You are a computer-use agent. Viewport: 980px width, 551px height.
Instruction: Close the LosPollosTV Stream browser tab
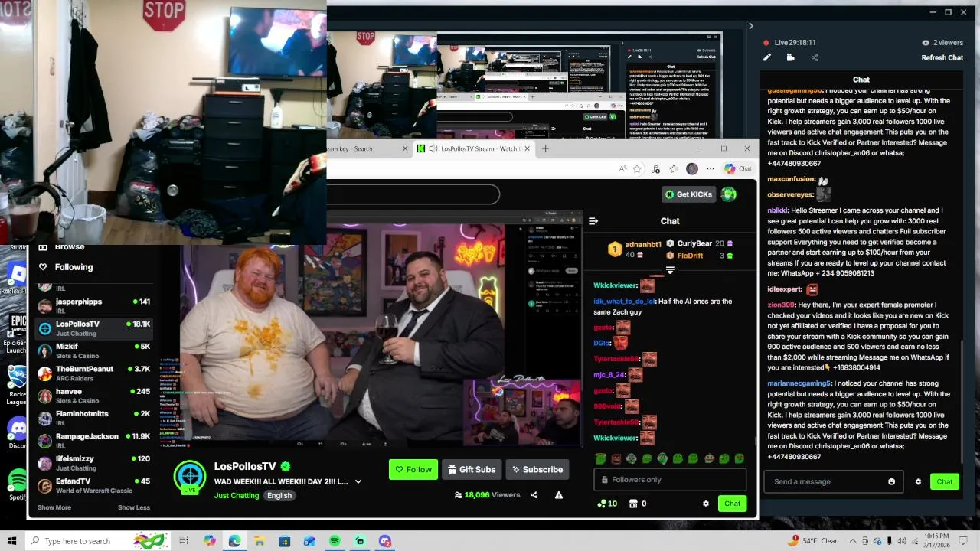tap(526, 148)
